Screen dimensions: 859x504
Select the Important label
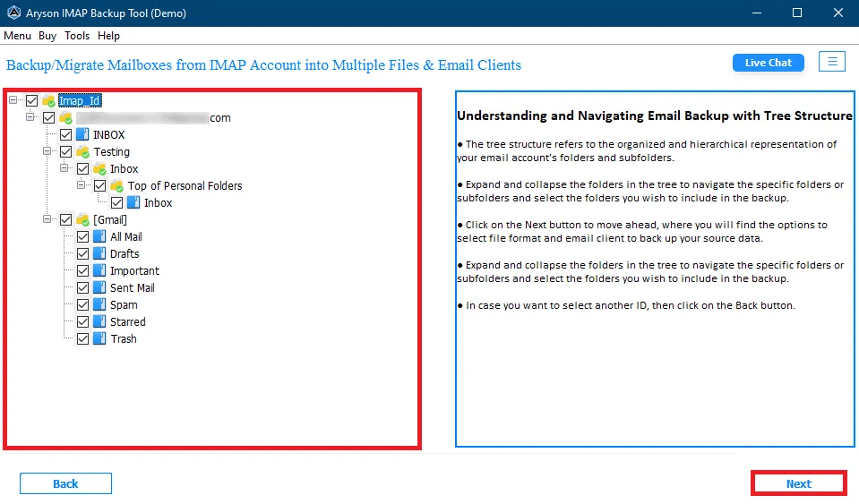(134, 271)
